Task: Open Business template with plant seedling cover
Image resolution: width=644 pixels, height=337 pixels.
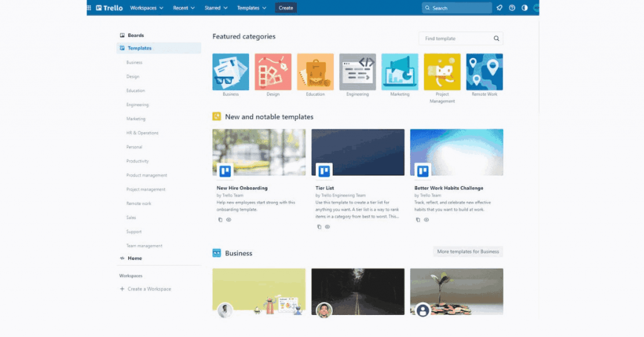Action: click(x=457, y=292)
